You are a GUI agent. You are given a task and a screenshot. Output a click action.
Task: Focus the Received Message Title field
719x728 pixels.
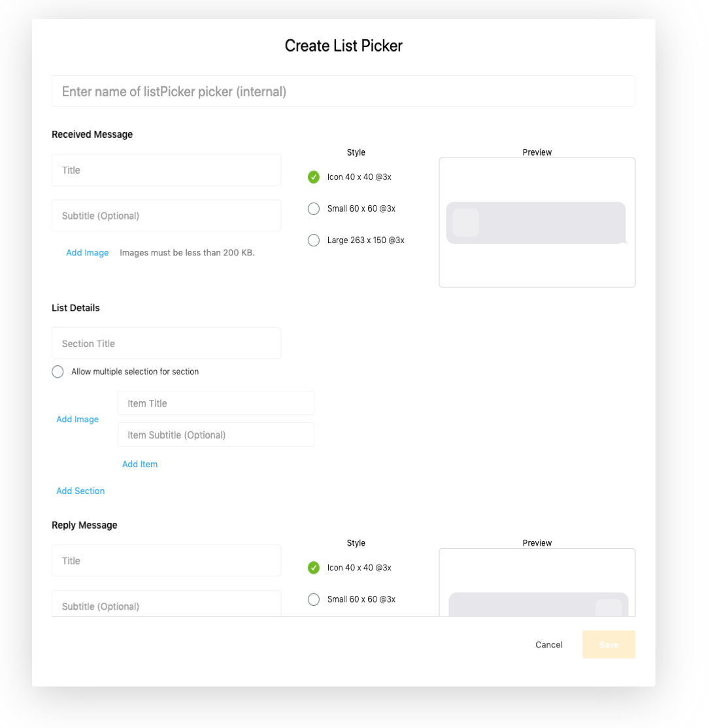(166, 170)
